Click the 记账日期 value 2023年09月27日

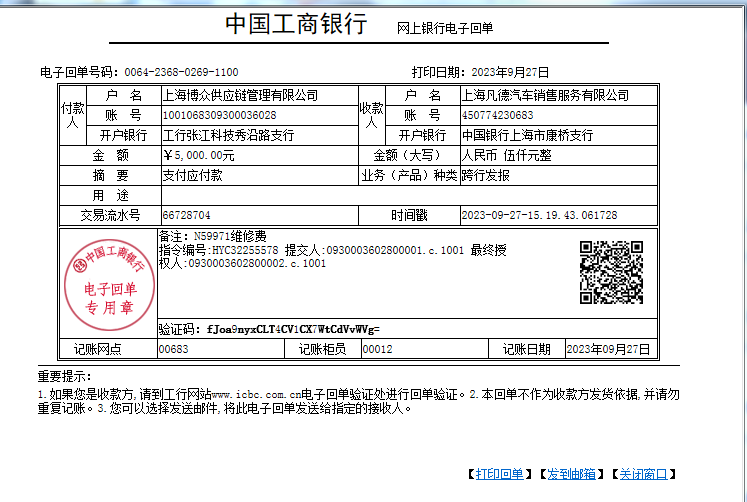pos(608,349)
